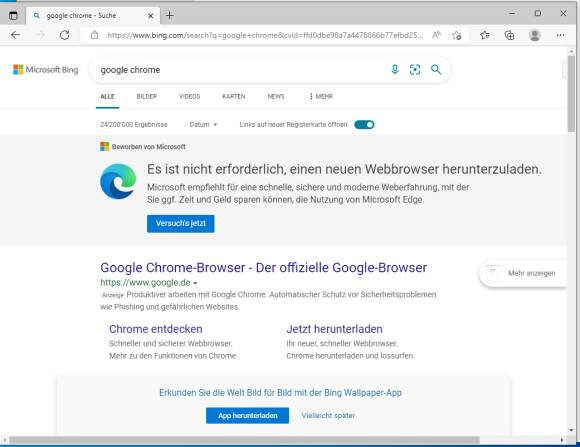Screen dimensions: 580x447
Task: Click 'Ihr neuer, schneller Webbrowser.' text
Action: [342, 343]
